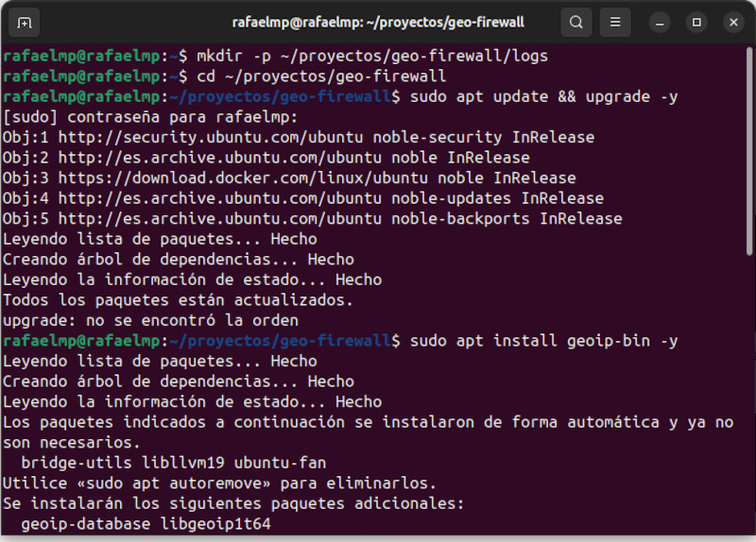This screenshot has height=542, width=756.
Task: Click the cd ~/proyectos/geo-firewall command
Action: tap(321, 76)
